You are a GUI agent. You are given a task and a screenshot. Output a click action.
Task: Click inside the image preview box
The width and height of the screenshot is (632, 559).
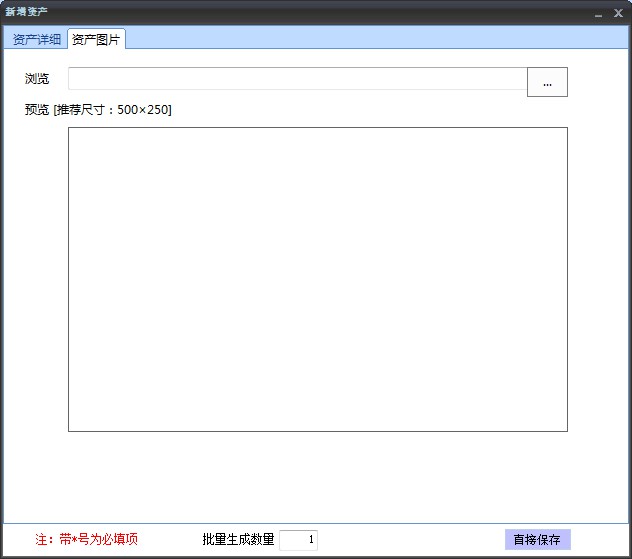(317, 279)
